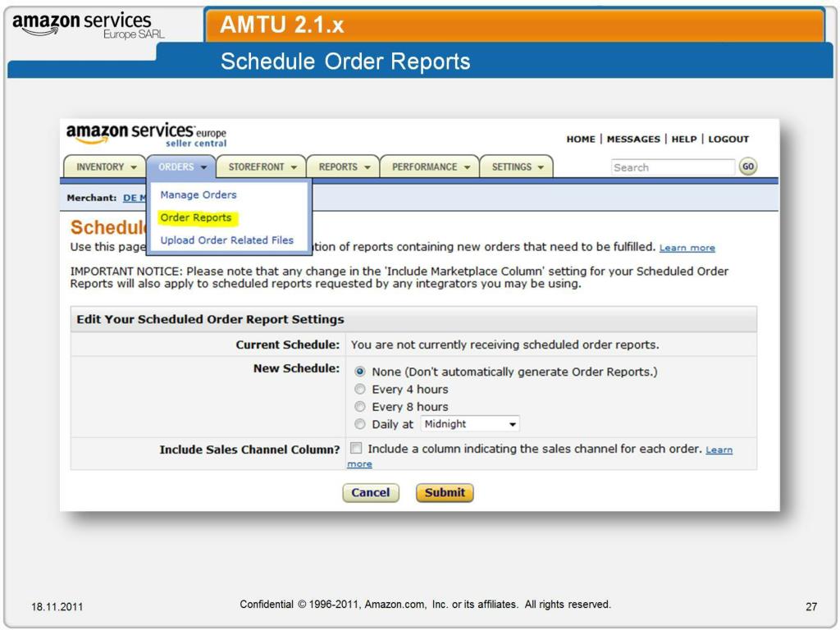
Task: Go to the HOME link
Action: tap(581, 139)
